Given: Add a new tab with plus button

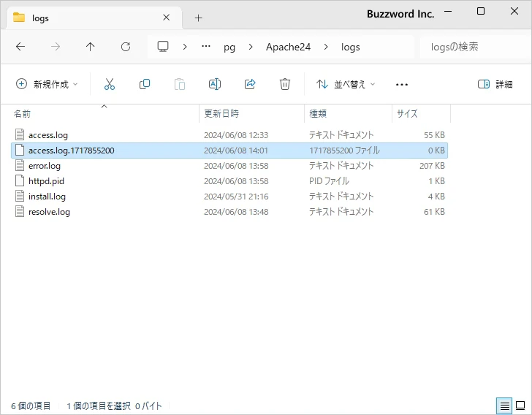Looking at the screenshot, I should (198, 18).
